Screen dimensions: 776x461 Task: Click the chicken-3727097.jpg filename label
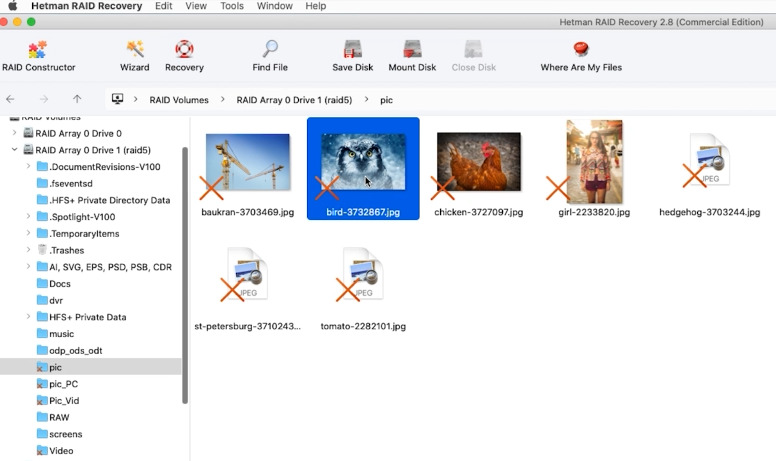coord(479,212)
